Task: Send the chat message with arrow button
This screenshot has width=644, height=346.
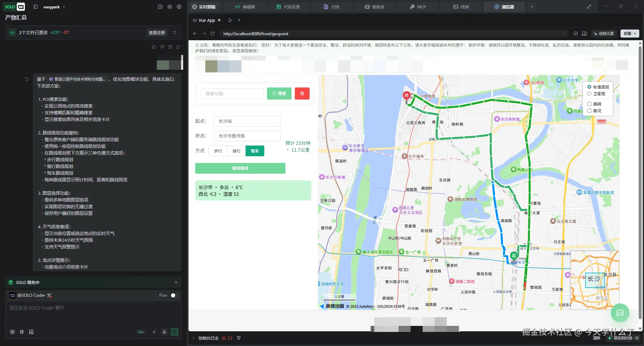Action: click(174, 332)
